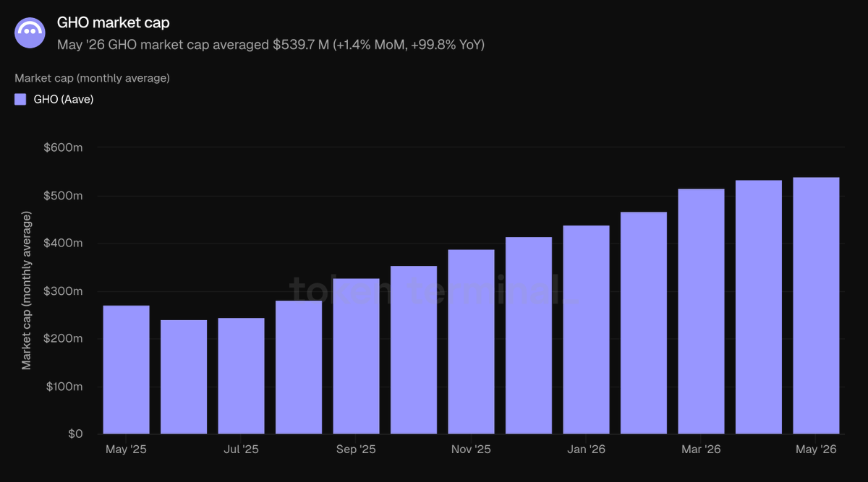The width and height of the screenshot is (868, 482).
Task: Click the Jan '26 bar
Action: pos(587,330)
